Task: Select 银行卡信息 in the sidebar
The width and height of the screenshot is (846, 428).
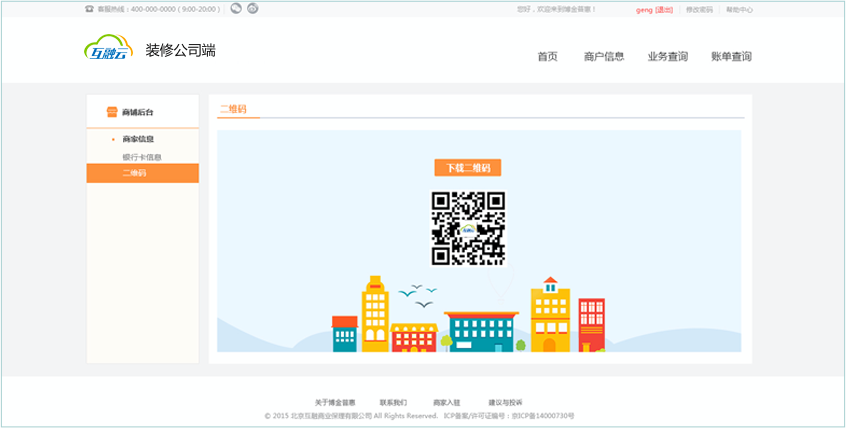Action: click(142, 157)
